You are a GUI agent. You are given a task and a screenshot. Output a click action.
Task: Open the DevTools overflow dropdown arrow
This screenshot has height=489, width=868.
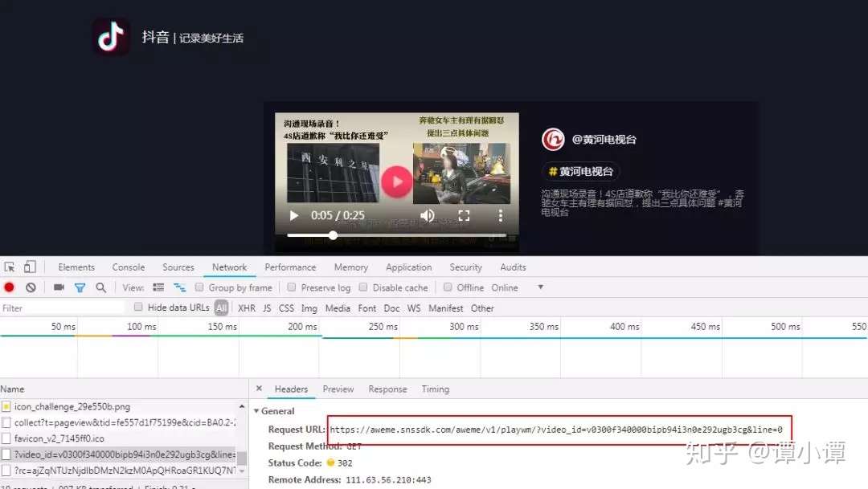point(540,287)
